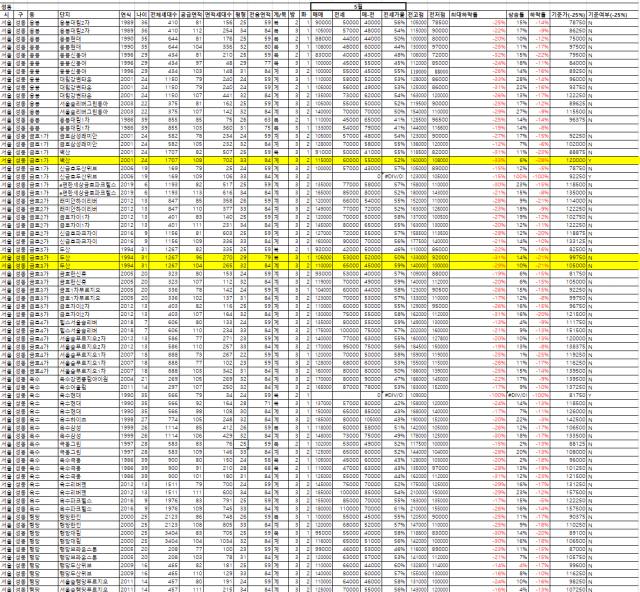
Task: Select the '면적세대수' column header
Action: pos(218,14)
